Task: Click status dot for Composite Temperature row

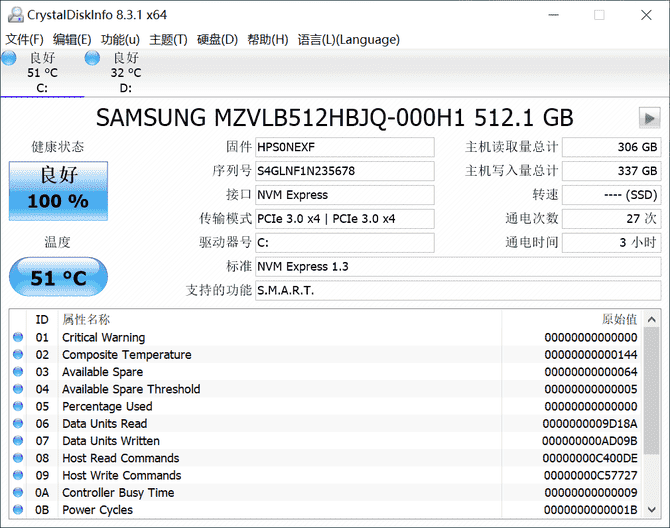Action: 18,354
